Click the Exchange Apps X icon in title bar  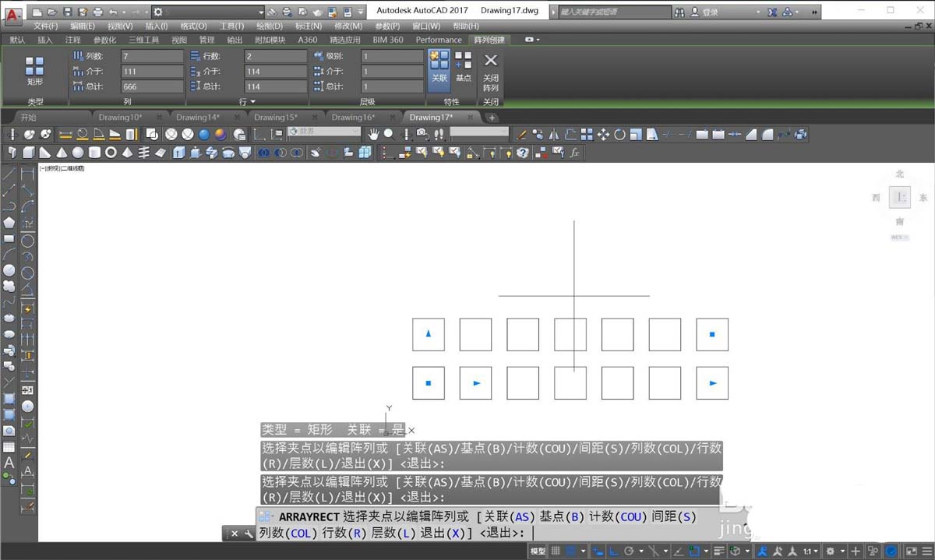pos(772,12)
